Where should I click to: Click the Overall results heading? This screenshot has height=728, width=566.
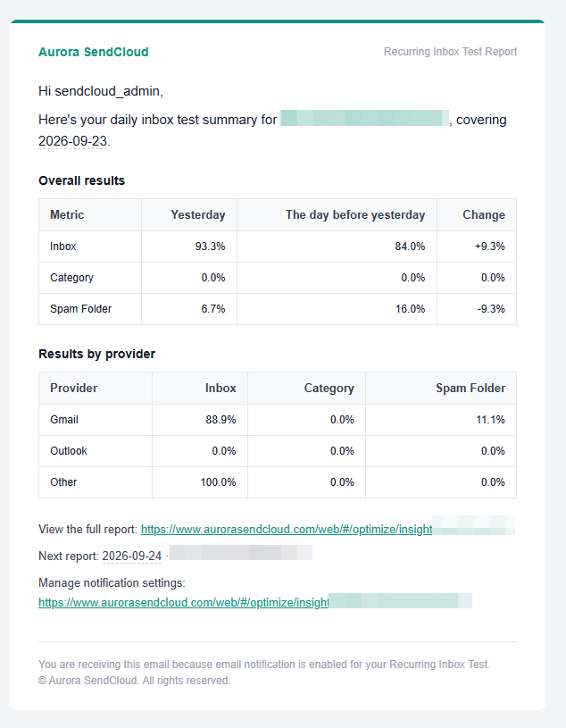click(81, 180)
